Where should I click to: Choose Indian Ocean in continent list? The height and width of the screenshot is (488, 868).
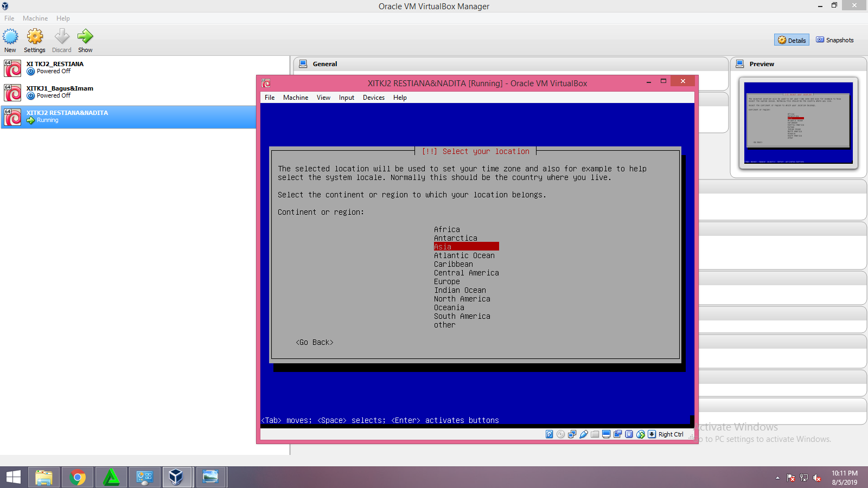[x=460, y=290]
